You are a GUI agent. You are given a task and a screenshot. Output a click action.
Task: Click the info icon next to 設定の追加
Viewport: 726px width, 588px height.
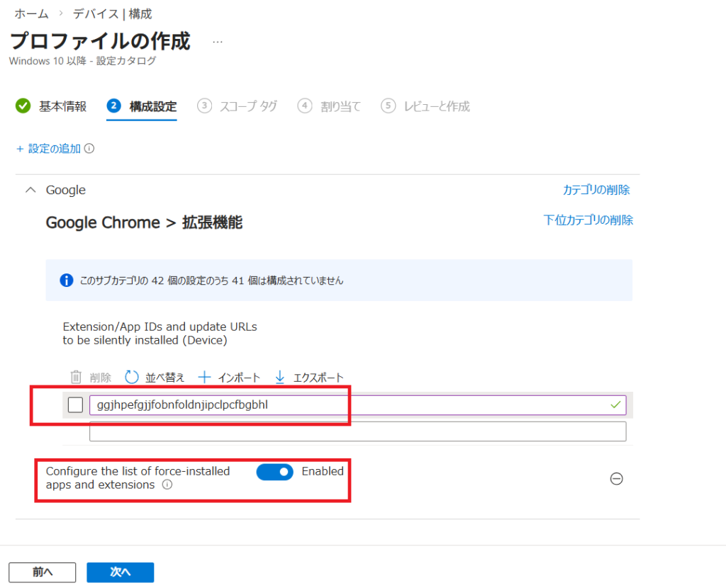click(89, 149)
